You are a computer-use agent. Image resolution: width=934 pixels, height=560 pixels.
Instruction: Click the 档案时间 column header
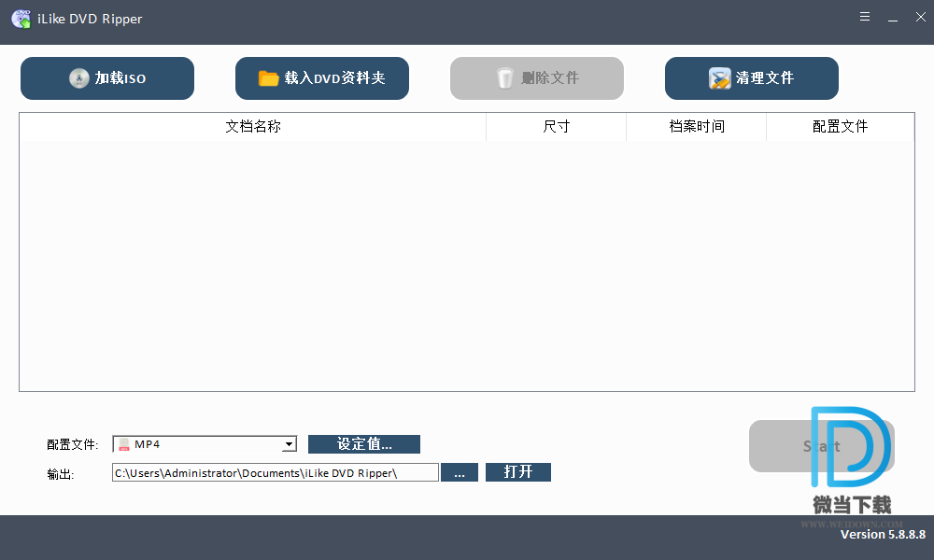696,127
